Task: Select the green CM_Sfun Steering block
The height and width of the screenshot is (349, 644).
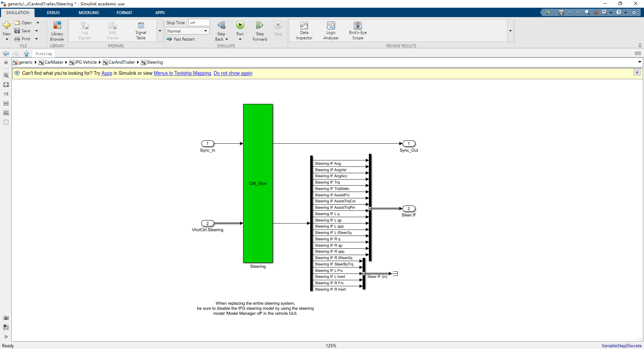Action: [258, 183]
